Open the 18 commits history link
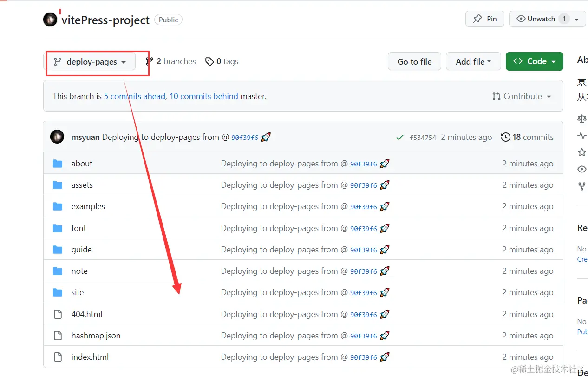 pyautogui.click(x=527, y=137)
